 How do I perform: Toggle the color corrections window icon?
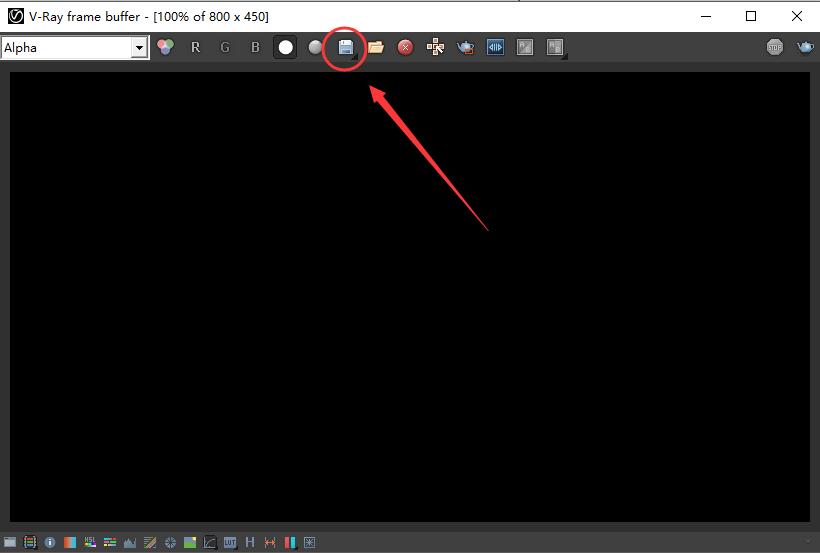point(10,543)
